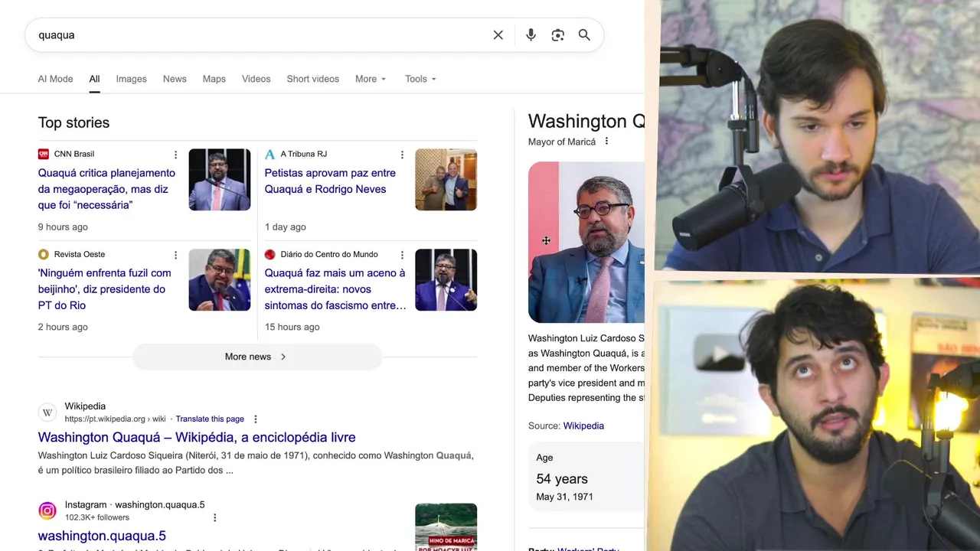
Task: Switch to News tab
Action: (x=175, y=79)
